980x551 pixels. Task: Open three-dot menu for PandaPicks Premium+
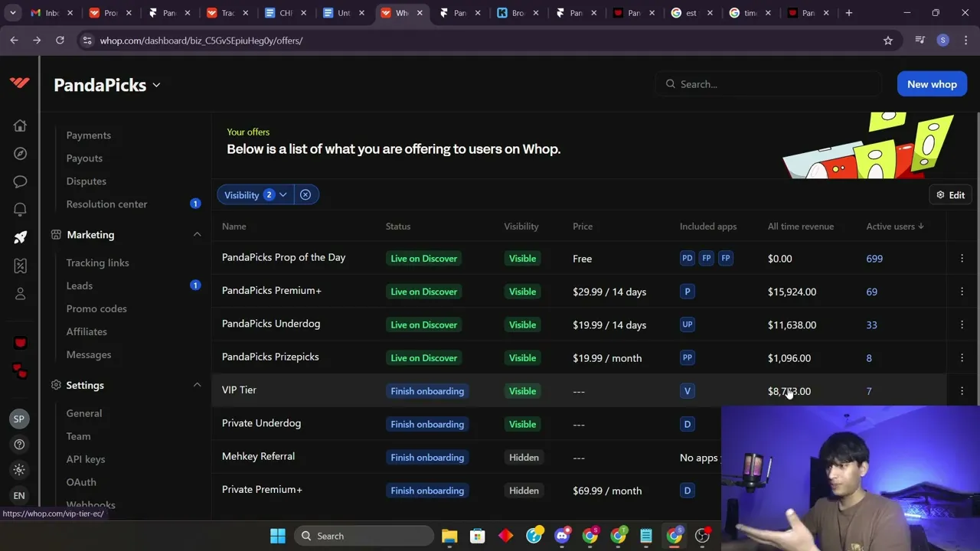[962, 292]
